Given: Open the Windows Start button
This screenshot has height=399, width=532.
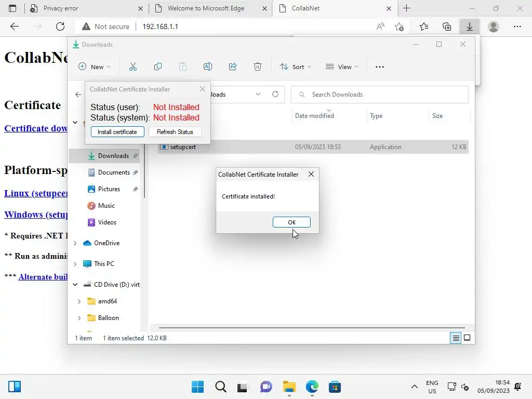Looking at the screenshot, I should pyautogui.click(x=198, y=387).
